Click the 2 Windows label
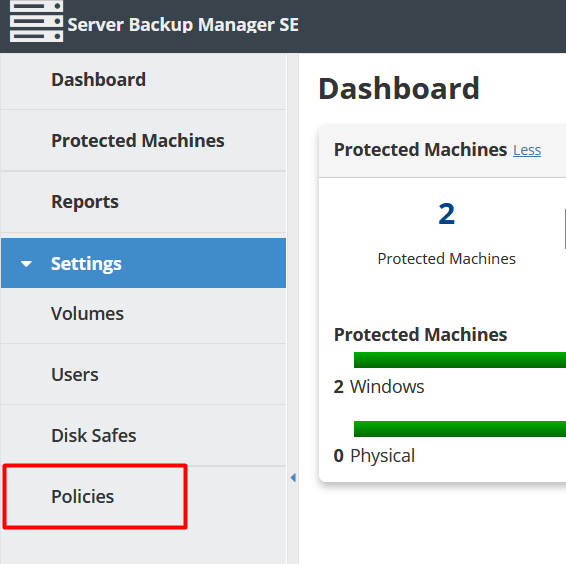This screenshot has height=564, width=566. point(379,387)
